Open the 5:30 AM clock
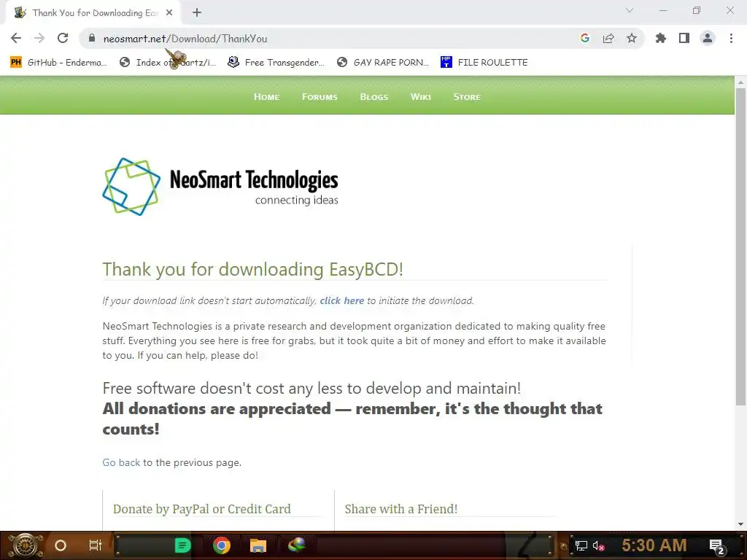 [x=654, y=545]
